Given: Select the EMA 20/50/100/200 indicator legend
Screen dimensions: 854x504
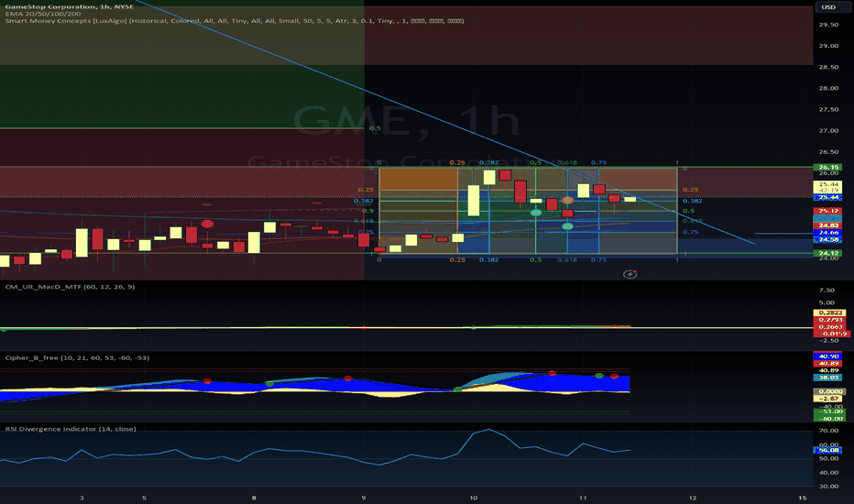Looking at the screenshot, I should pos(43,14).
